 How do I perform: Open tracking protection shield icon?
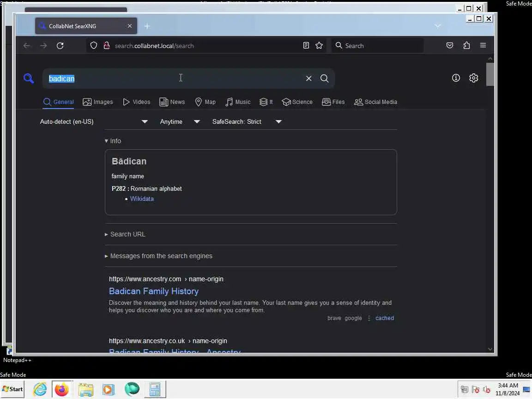pyautogui.click(x=94, y=45)
